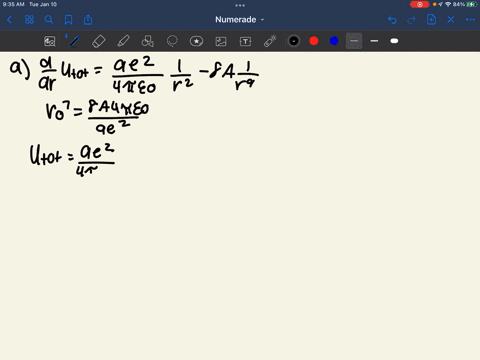Go back to the documents library
This screenshot has height=360, width=480.
pos(9,20)
